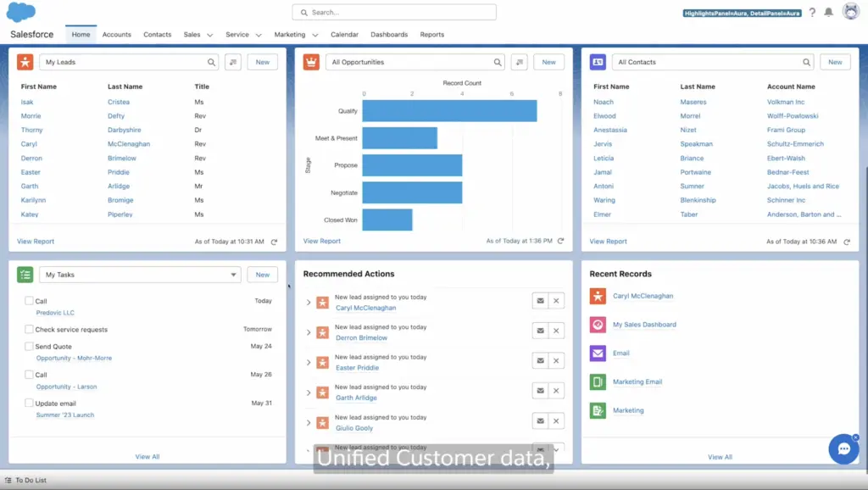The image size is (868, 490).
Task: Click the Closed Won bar in chart
Action: (387, 220)
